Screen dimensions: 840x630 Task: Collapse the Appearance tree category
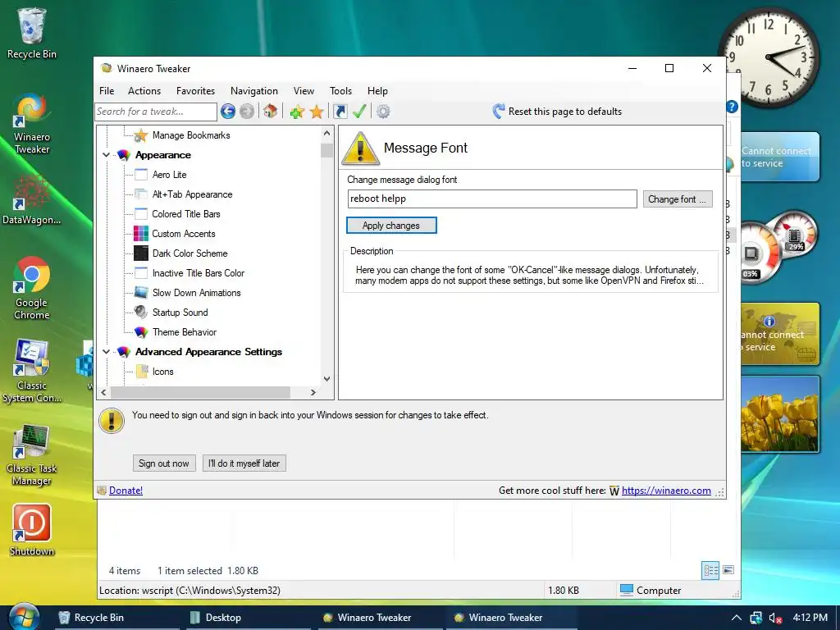pos(106,155)
